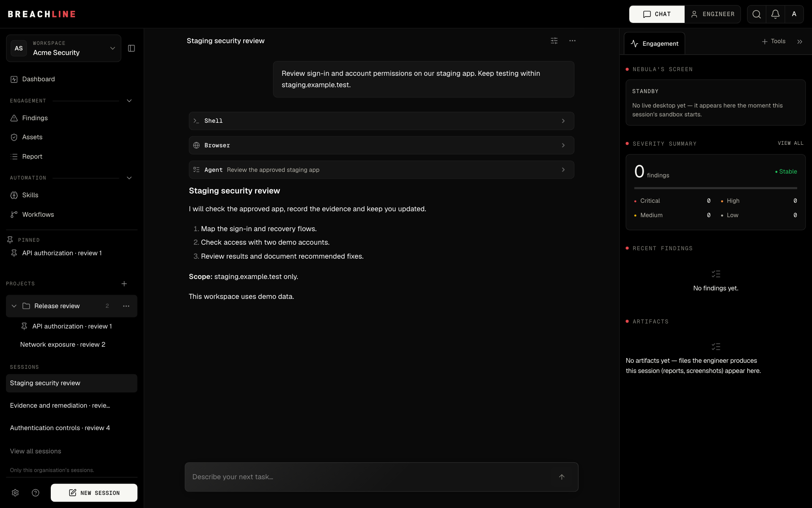Open notifications bell
The height and width of the screenshot is (508, 812).
(x=775, y=14)
